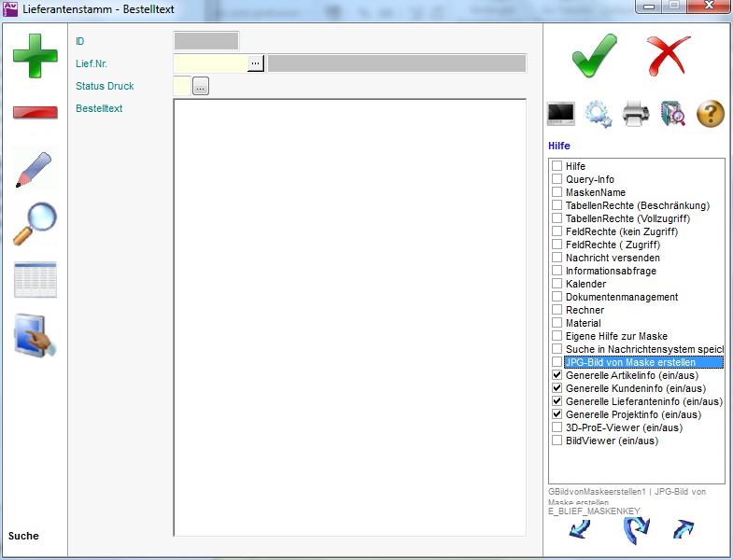Open the Lief.Nr. lookup ellipsis button
The width and height of the screenshot is (733, 560).
click(x=256, y=63)
